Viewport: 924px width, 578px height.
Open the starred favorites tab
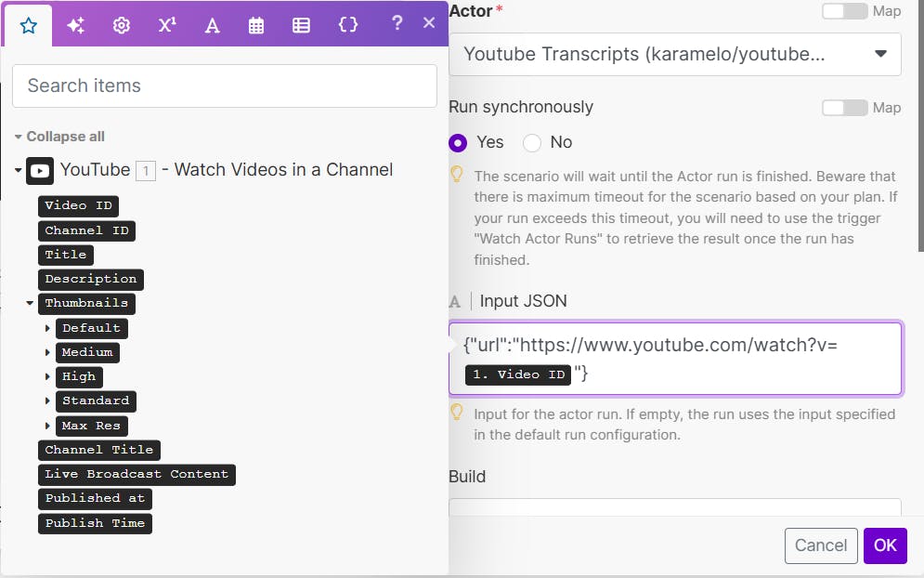pyautogui.click(x=28, y=25)
